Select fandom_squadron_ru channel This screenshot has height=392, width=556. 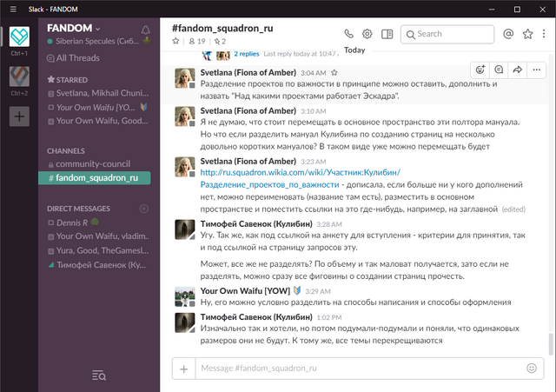(95, 177)
